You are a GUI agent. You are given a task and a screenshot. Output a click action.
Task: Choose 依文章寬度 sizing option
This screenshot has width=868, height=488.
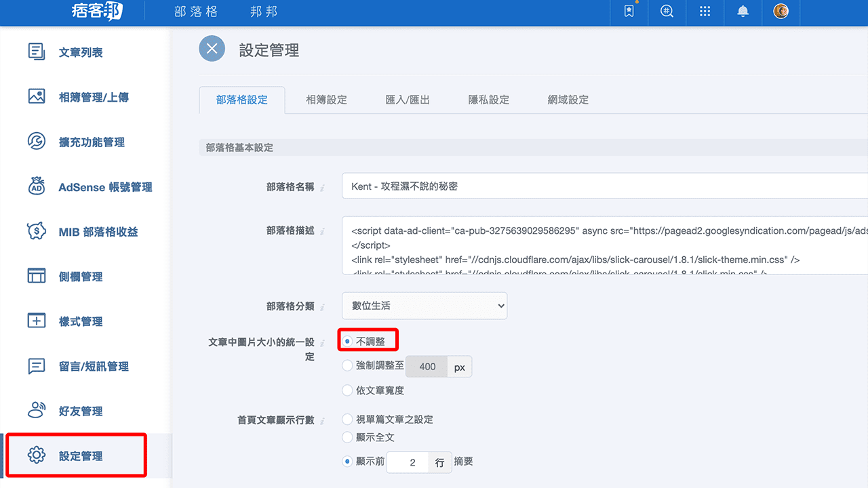[347, 390]
